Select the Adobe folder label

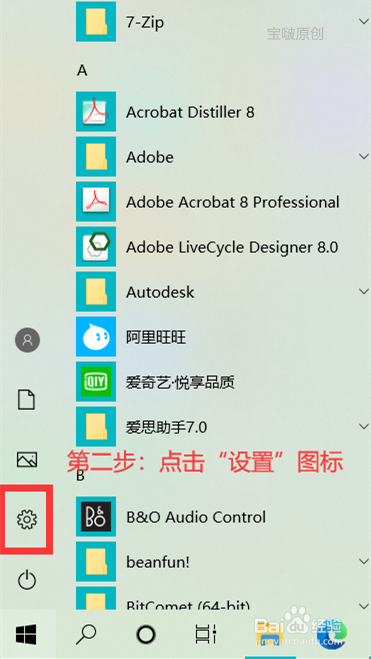coord(150,157)
